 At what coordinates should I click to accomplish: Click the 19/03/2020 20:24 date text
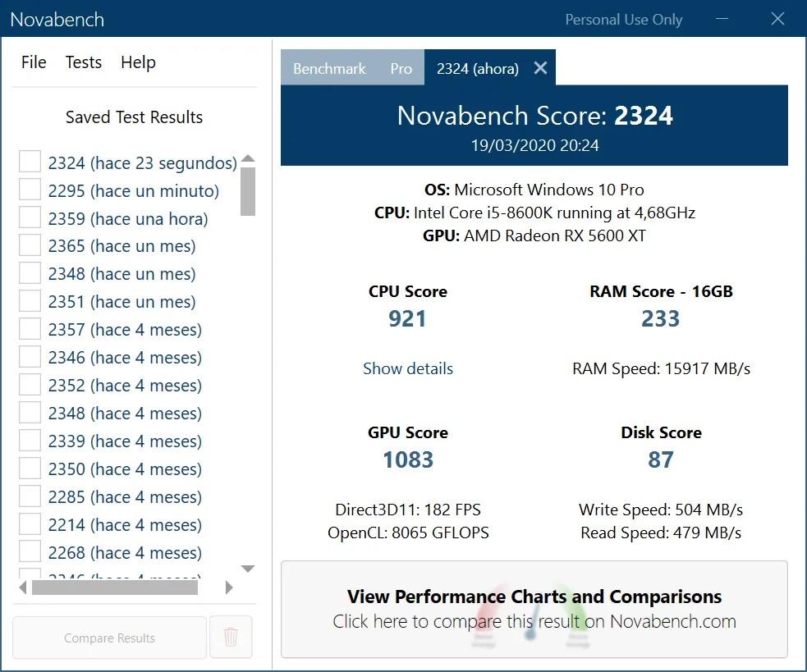534,145
